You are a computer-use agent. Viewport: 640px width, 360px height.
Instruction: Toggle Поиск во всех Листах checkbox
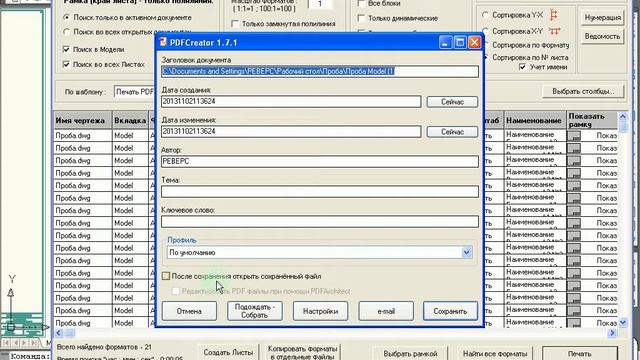66,64
